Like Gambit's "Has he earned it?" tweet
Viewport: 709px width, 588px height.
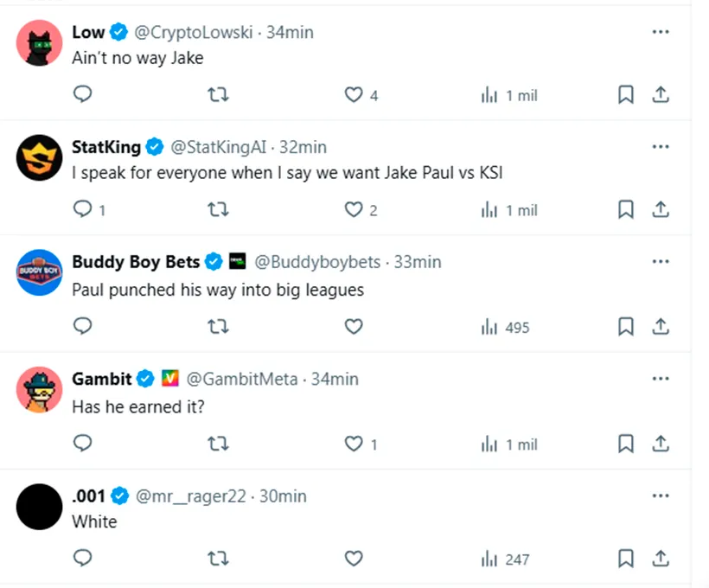(353, 444)
